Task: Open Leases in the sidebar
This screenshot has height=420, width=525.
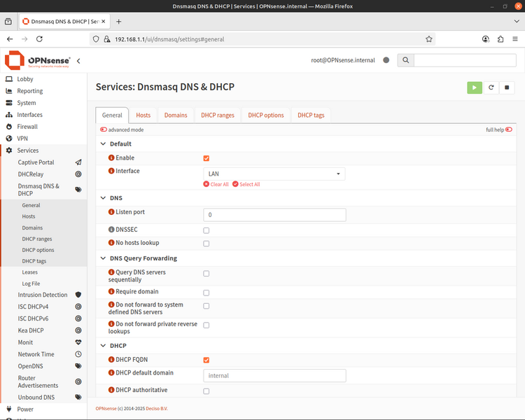Action: click(30, 272)
